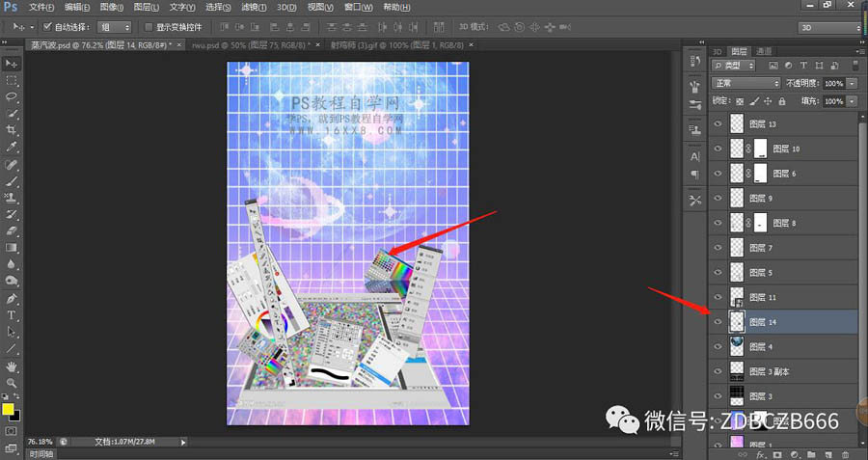868x460 pixels.
Task: Hide 图层 14 with eye icon
Action: (x=718, y=321)
